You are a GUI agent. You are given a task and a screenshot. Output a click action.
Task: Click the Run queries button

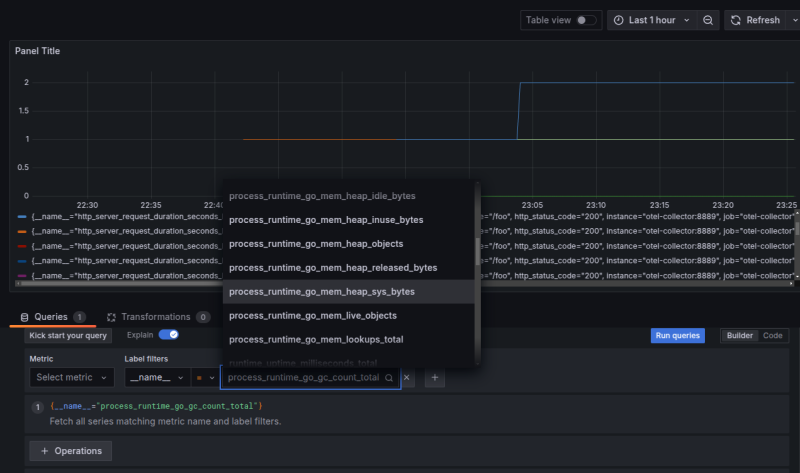(x=677, y=336)
